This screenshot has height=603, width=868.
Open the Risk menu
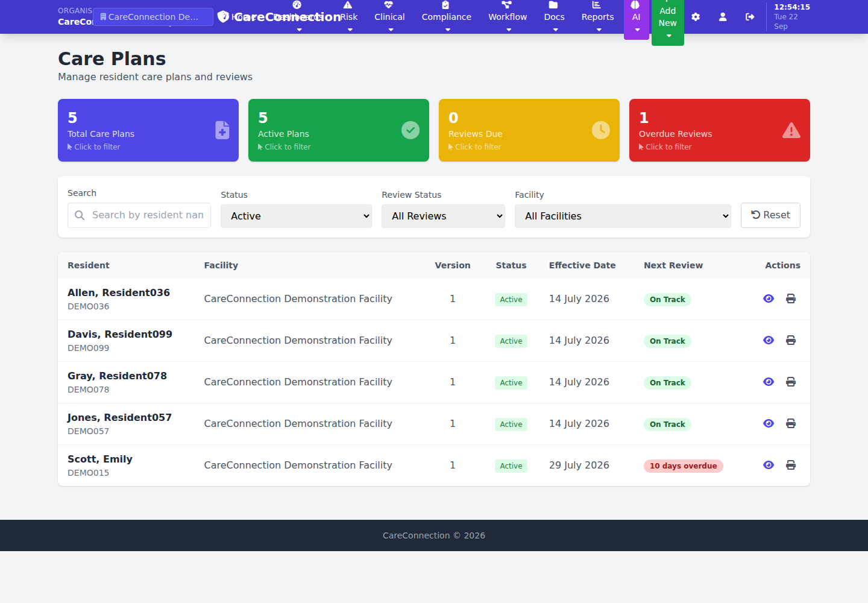(349, 17)
